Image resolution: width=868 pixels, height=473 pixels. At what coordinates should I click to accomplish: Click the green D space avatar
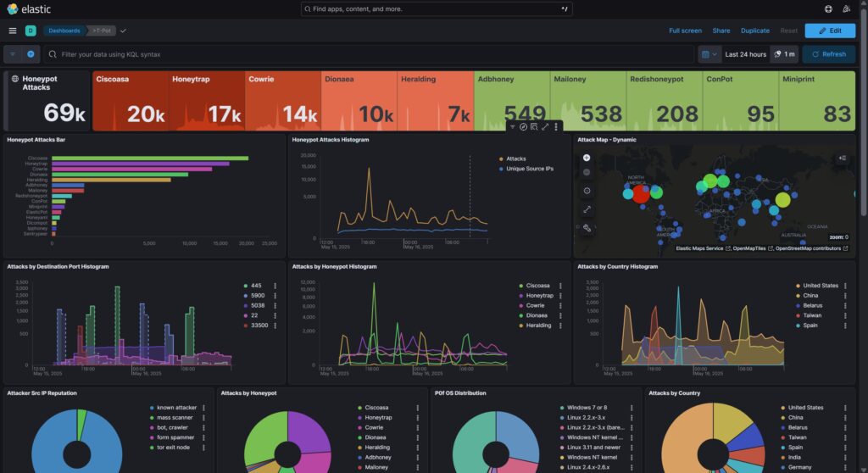point(31,31)
